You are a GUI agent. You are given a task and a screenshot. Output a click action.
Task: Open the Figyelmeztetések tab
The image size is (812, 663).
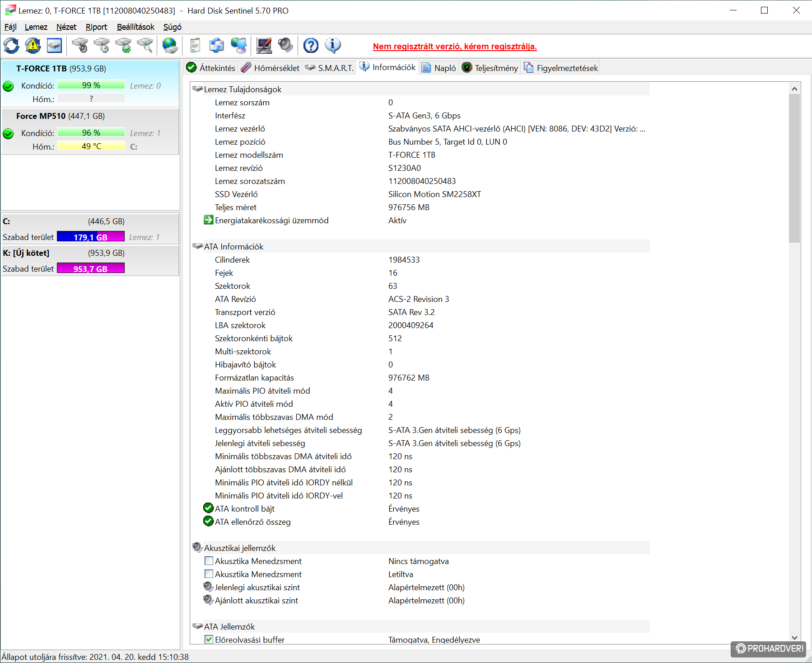pyautogui.click(x=561, y=68)
